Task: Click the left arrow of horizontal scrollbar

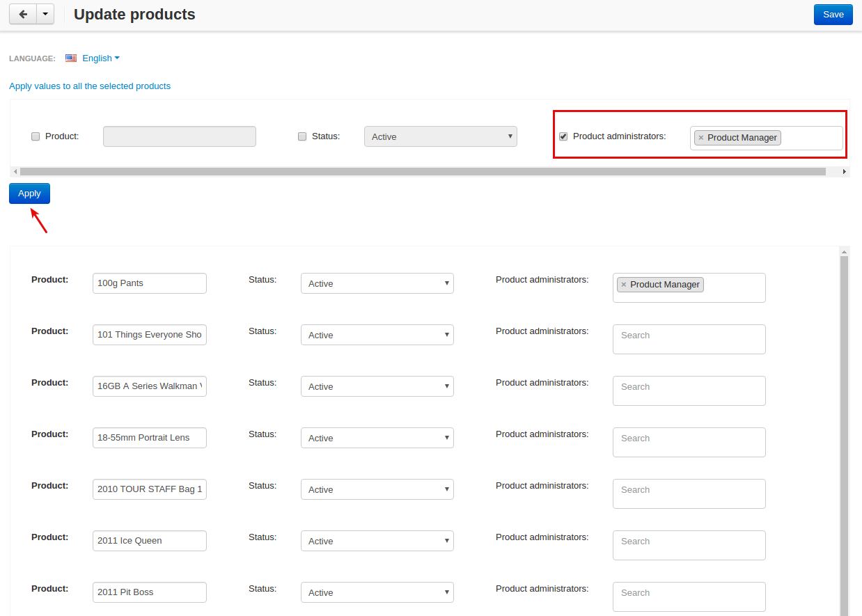Action: coord(15,171)
